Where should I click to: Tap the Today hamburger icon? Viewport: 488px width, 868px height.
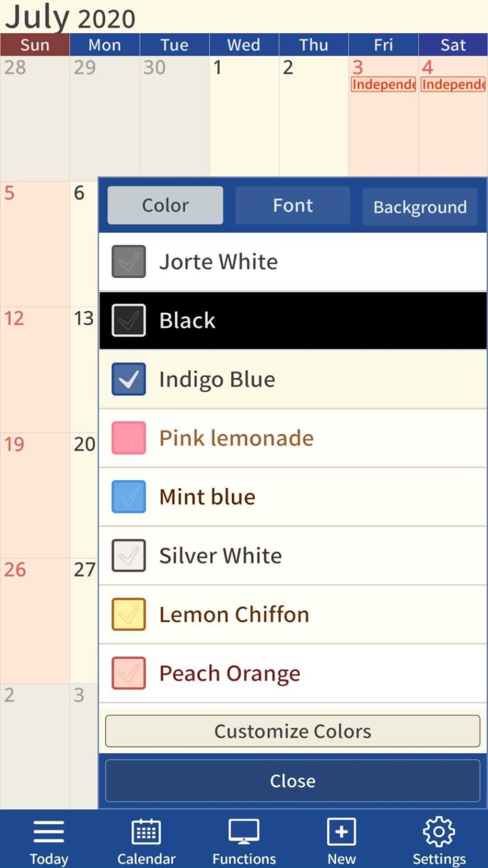[x=48, y=832]
